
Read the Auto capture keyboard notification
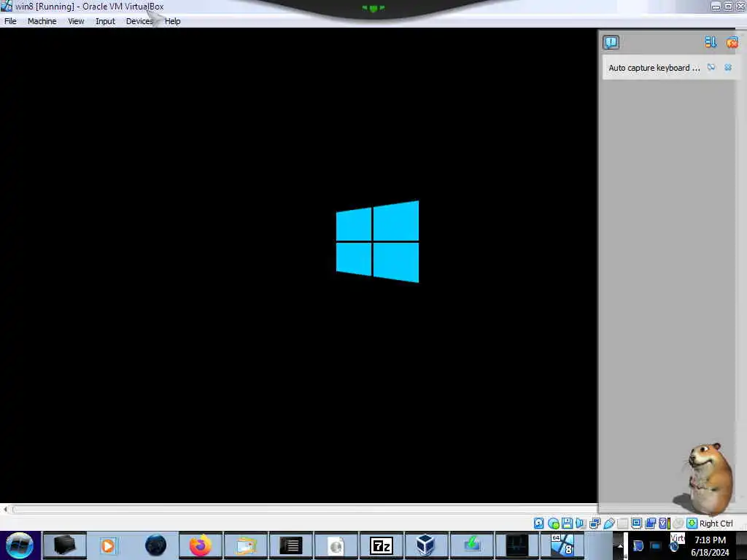click(654, 68)
